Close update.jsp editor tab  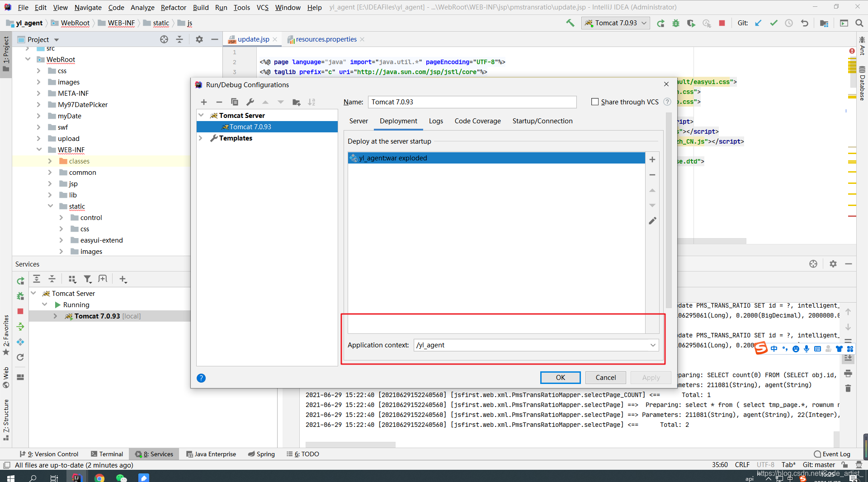275,39
